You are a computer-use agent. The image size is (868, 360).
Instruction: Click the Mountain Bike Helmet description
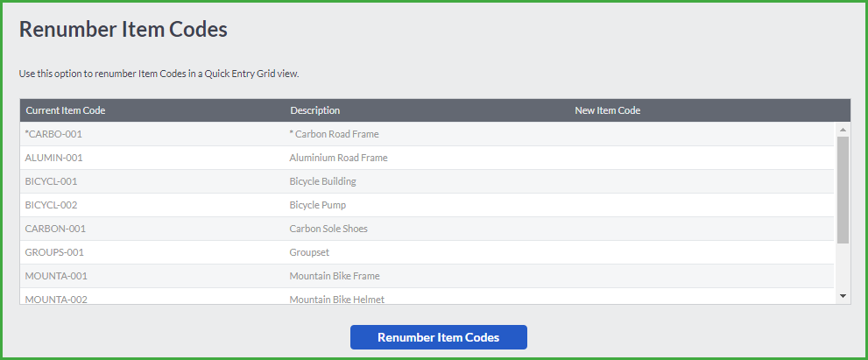point(337,299)
